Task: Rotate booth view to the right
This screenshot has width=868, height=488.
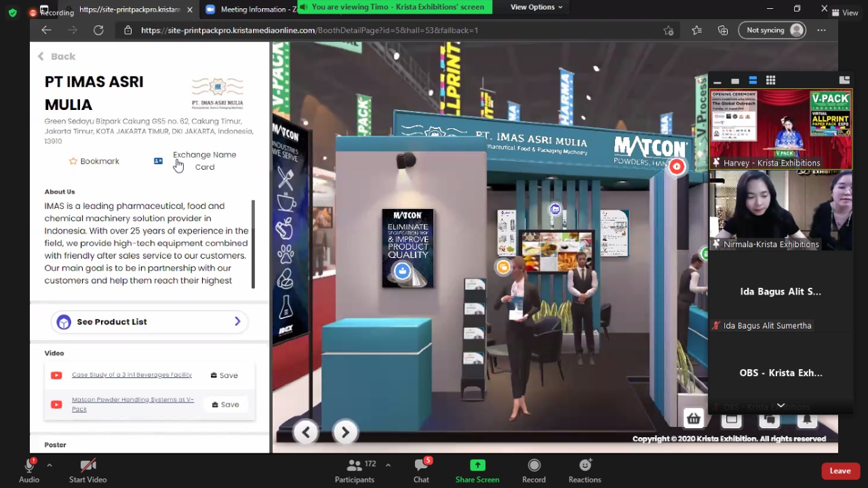Action: click(345, 432)
